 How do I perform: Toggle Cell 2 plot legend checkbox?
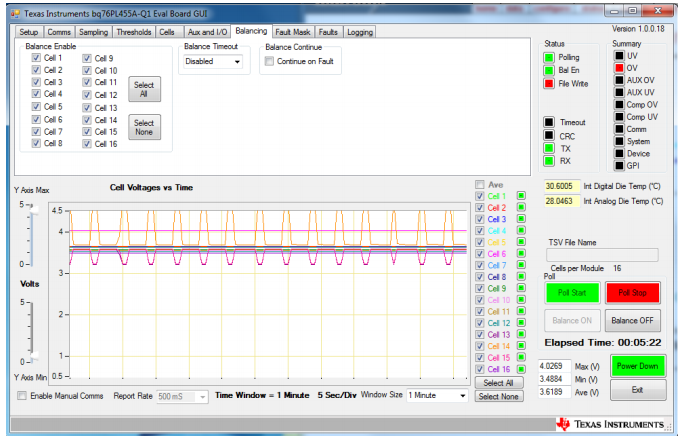[x=479, y=208]
